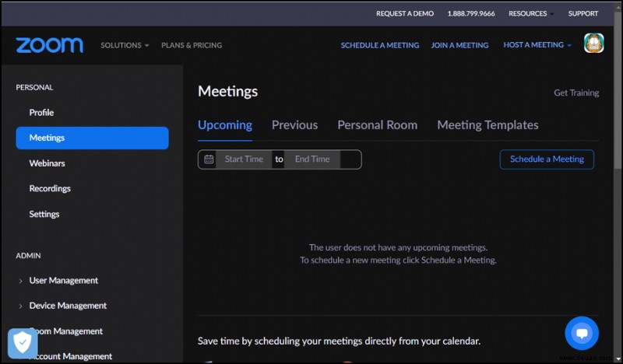Click the Start Time field

coord(244,159)
